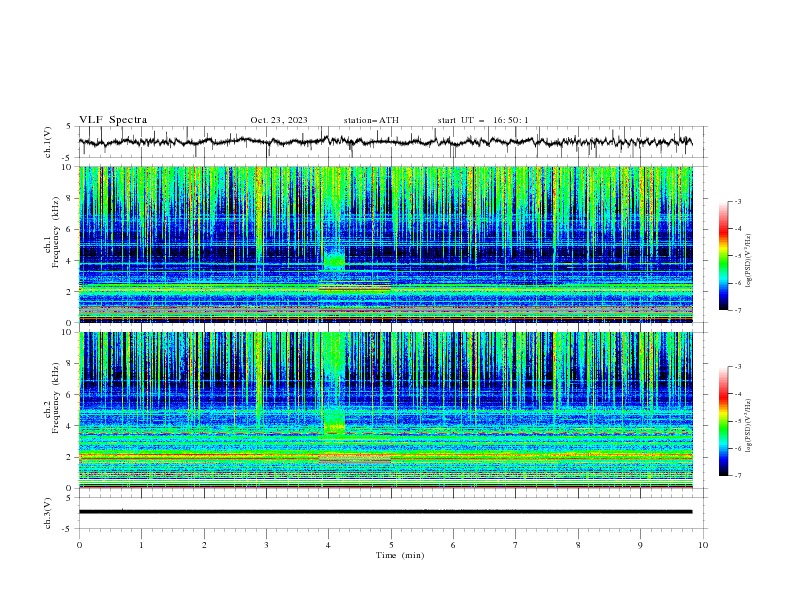Click the ch.2 spectrogram panel
This screenshot has width=792, height=612.
[x=385, y=410]
